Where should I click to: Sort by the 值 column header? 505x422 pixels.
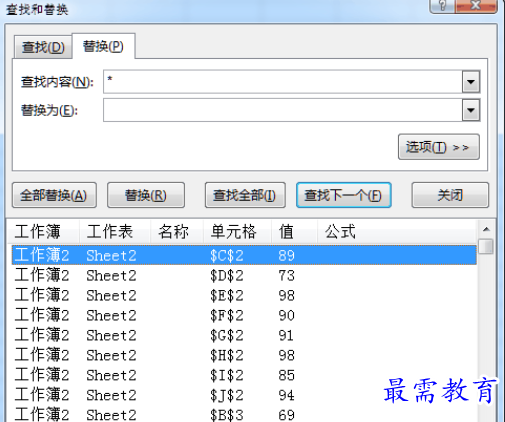click(294, 232)
